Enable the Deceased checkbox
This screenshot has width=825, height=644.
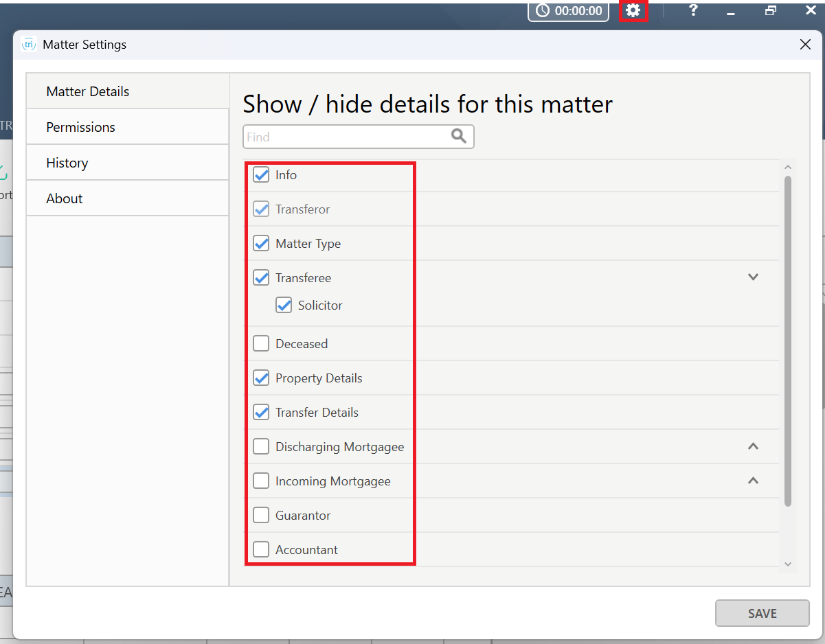261,343
